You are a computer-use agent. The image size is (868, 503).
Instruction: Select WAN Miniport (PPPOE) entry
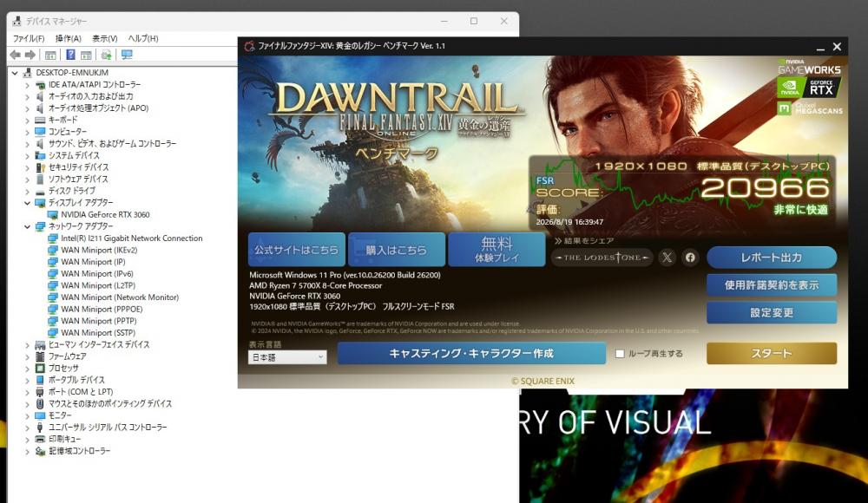click(x=102, y=310)
